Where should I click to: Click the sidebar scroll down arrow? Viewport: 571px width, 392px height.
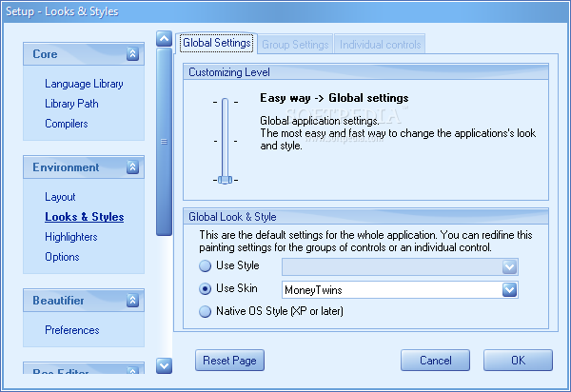165,365
